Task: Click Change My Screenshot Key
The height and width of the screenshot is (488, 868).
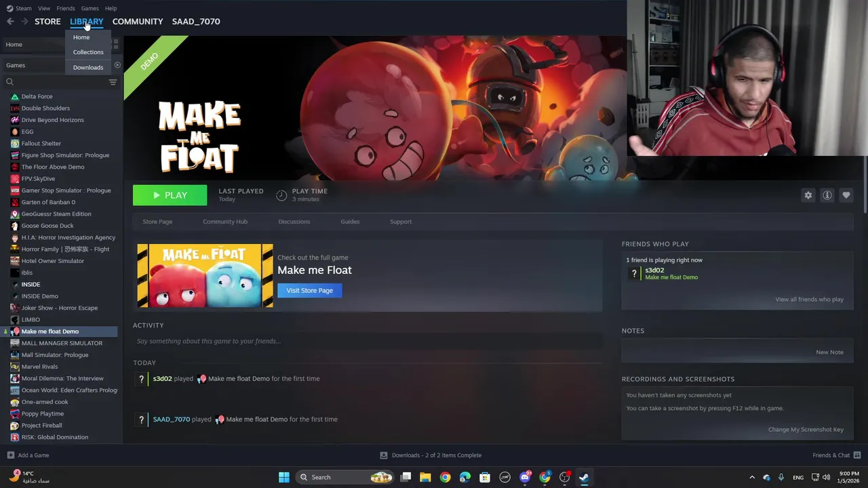Action: coord(806,430)
